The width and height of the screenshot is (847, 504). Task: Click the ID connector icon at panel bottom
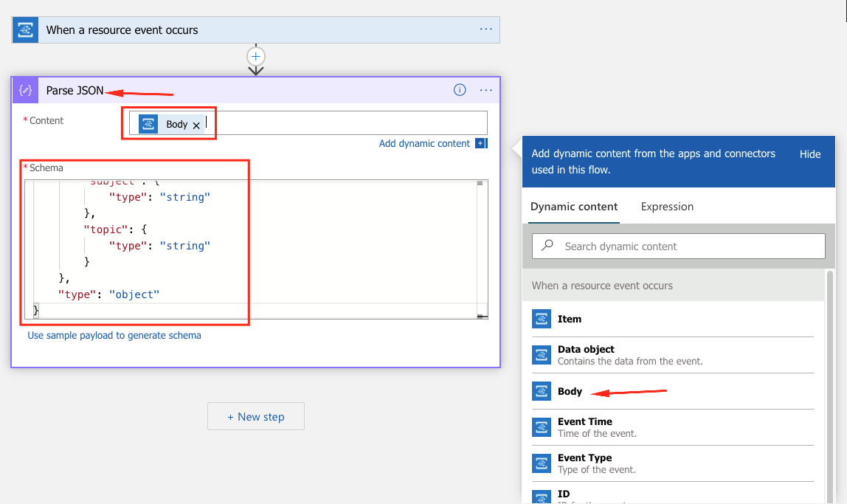[541, 497]
